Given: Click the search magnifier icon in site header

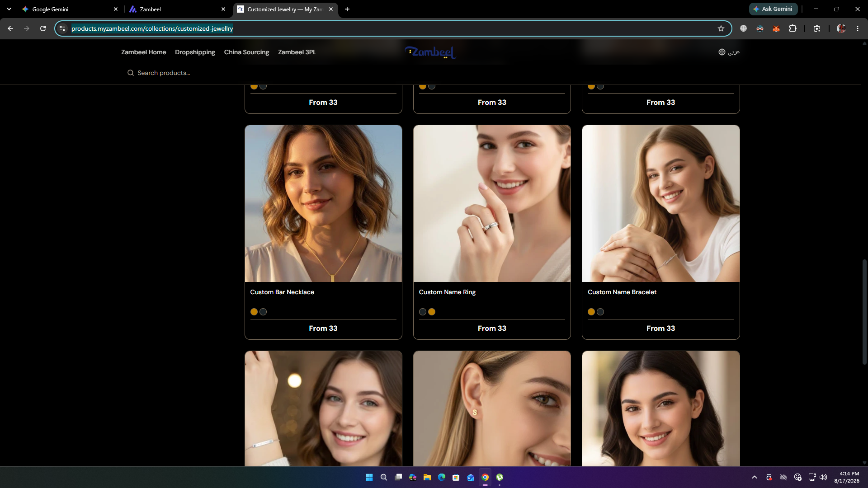Looking at the screenshot, I should click(x=131, y=73).
